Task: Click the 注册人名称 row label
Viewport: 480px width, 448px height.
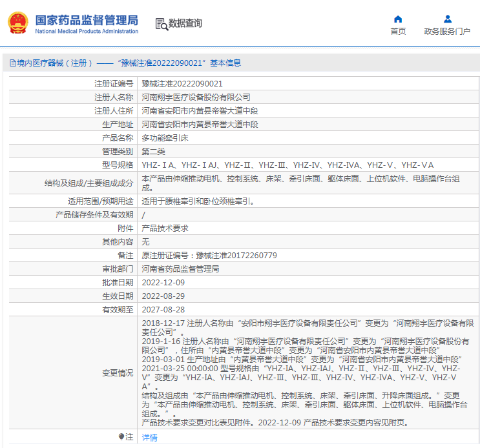Action: (114, 97)
